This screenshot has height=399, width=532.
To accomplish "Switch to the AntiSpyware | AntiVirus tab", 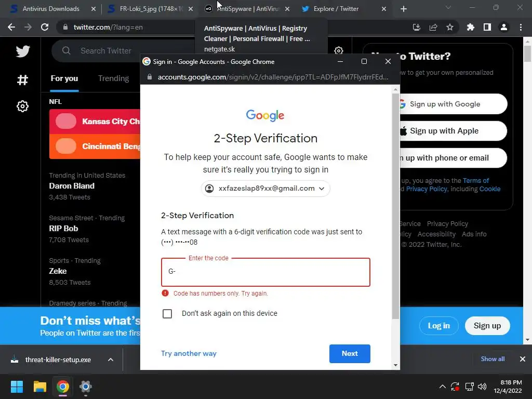I will (248, 9).
